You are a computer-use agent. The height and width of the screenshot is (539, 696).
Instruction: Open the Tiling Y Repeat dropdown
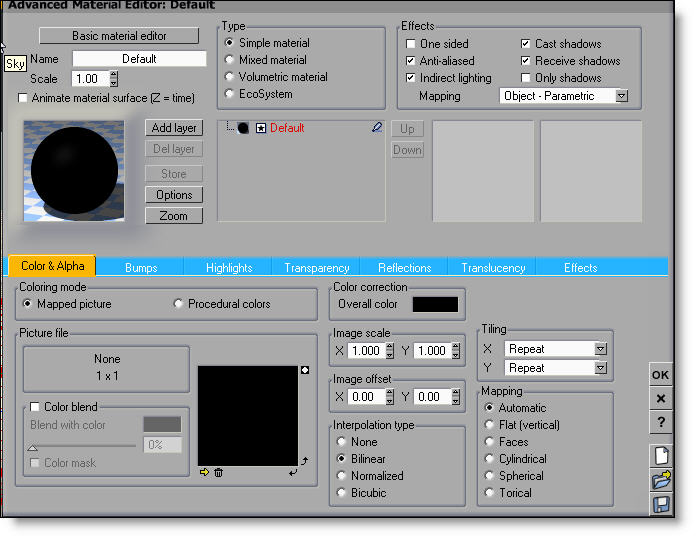(600, 368)
